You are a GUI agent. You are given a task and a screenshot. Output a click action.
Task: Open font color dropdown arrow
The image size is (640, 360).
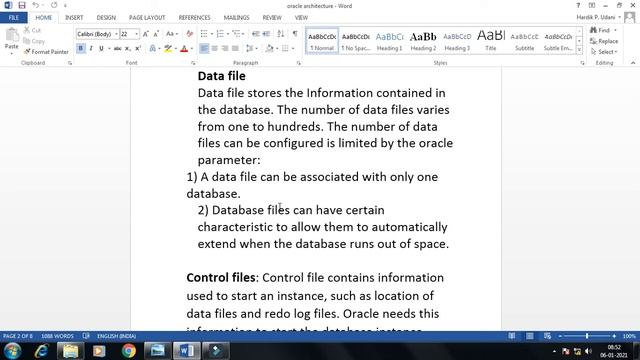click(x=191, y=49)
